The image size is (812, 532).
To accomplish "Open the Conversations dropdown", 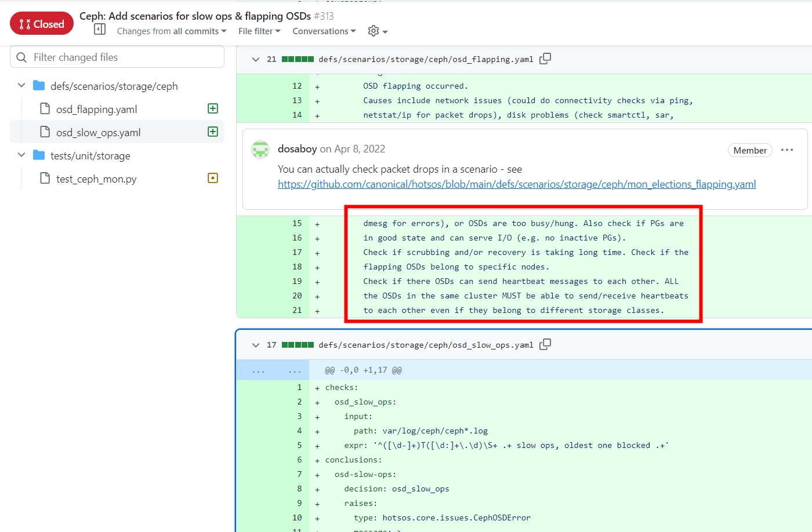I will pos(324,31).
